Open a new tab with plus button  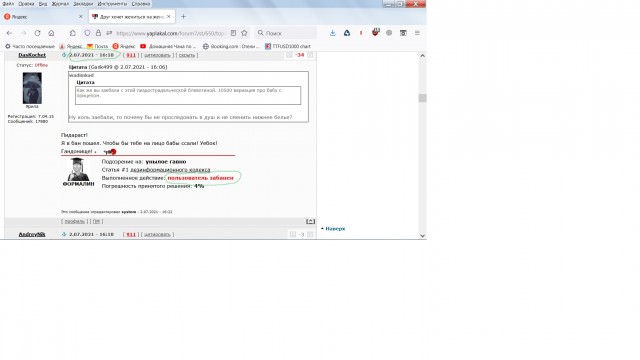(x=183, y=17)
